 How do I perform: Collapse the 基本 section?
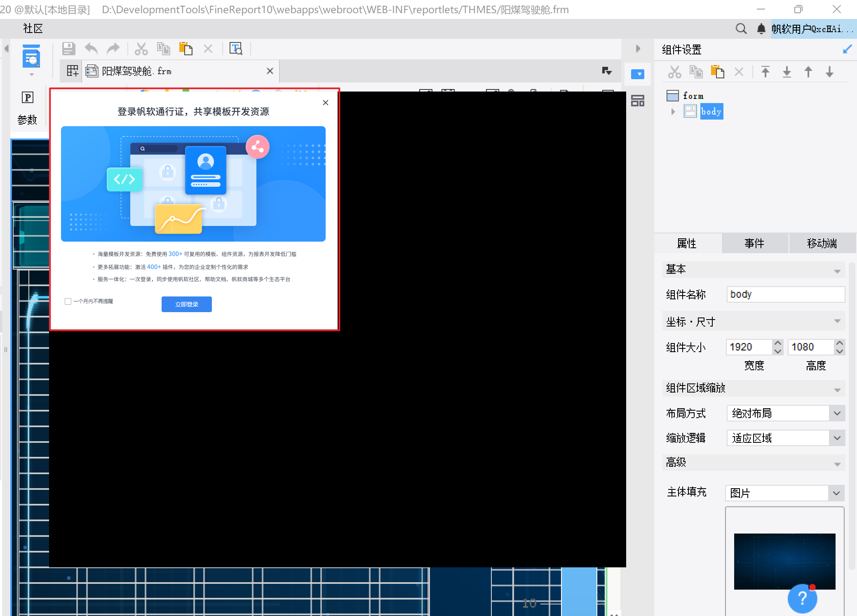[837, 270]
